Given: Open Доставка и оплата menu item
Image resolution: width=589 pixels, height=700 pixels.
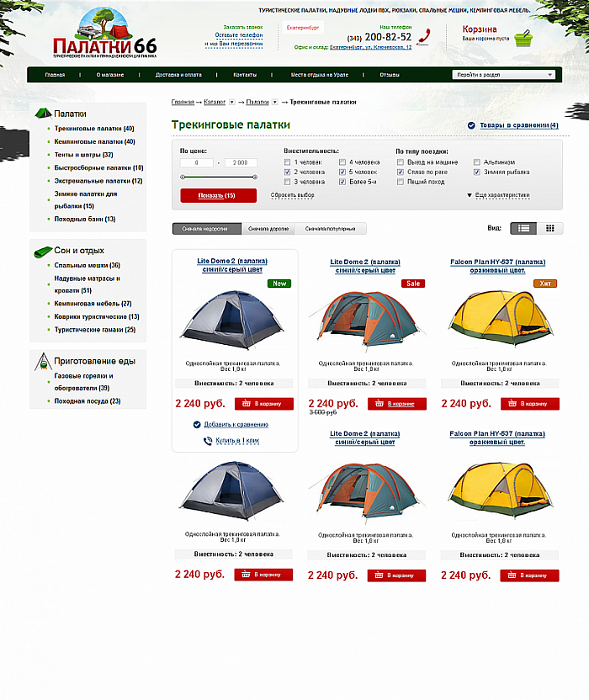Looking at the screenshot, I should (x=178, y=75).
